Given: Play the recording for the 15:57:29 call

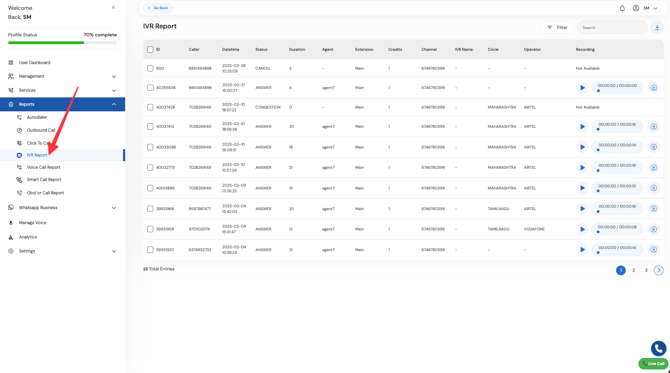Looking at the screenshot, I should [582, 167].
